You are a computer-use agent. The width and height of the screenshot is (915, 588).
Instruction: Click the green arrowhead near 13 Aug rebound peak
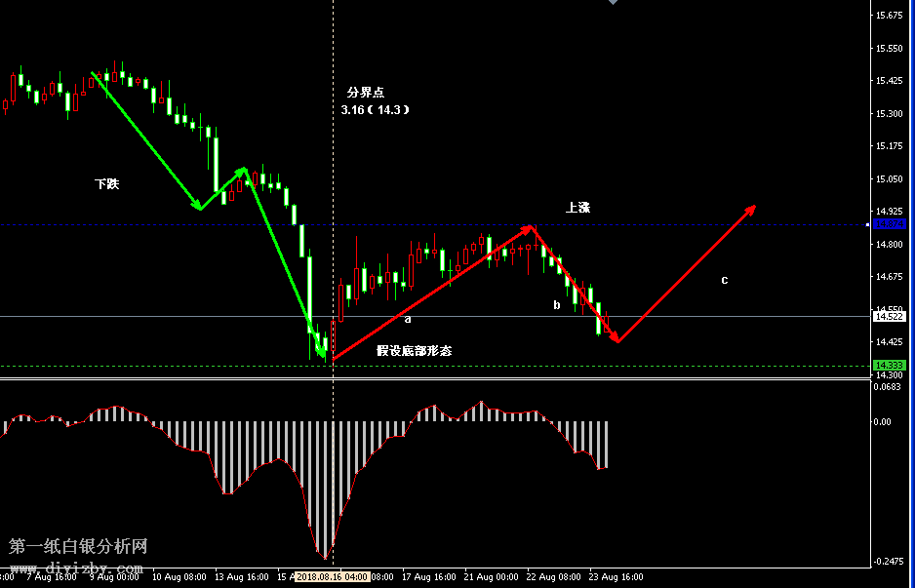coord(241,172)
